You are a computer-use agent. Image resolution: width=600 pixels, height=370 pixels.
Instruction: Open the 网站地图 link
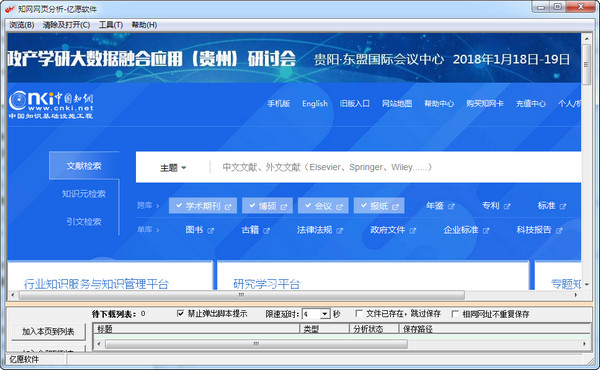coord(397,103)
